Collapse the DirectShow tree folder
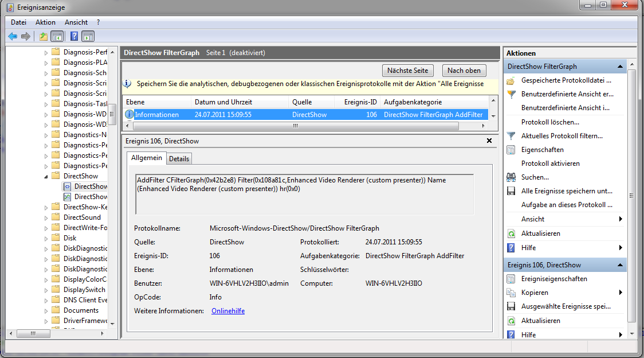 (x=46, y=176)
